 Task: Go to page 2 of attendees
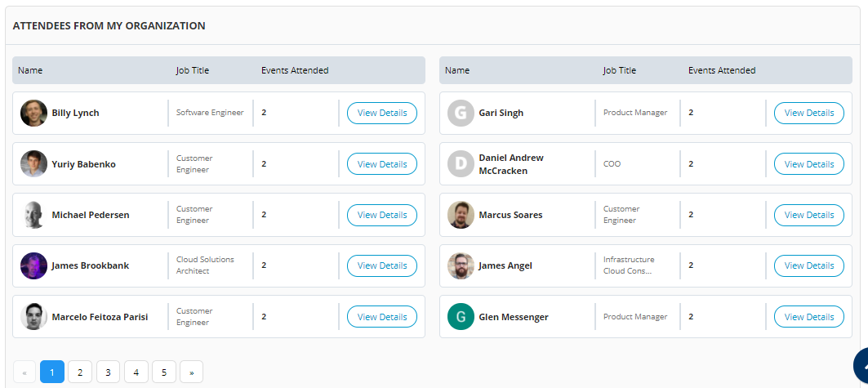click(80, 372)
